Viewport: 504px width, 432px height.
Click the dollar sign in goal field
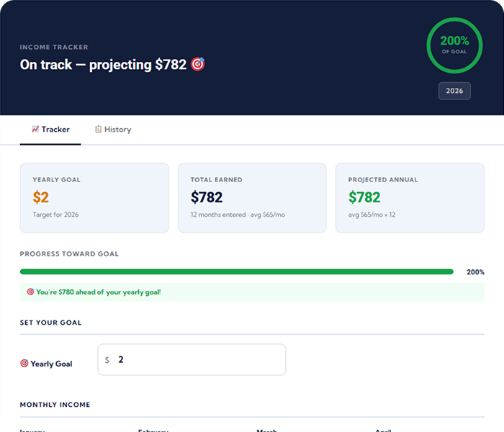(107, 360)
